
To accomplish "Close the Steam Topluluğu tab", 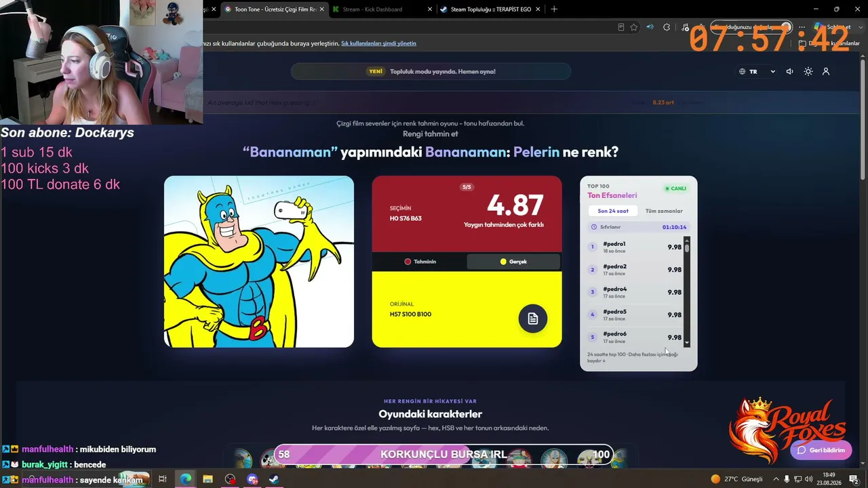I will point(538,9).
